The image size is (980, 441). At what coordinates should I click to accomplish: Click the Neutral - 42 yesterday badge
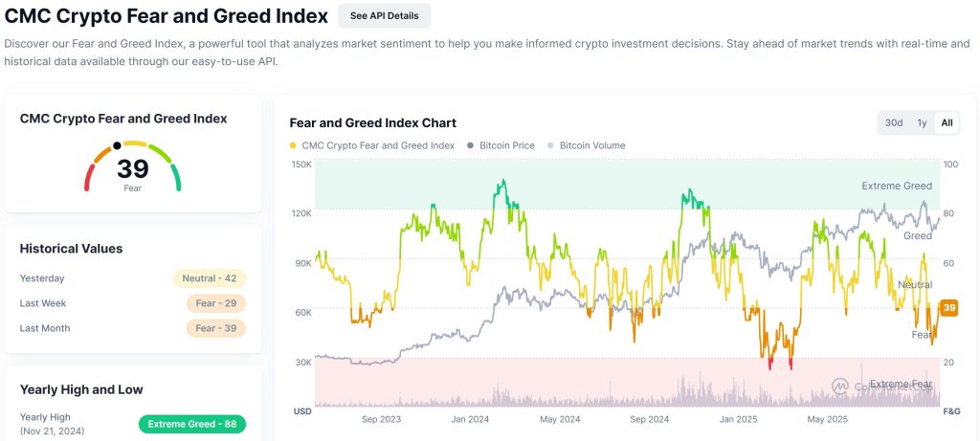tap(209, 278)
